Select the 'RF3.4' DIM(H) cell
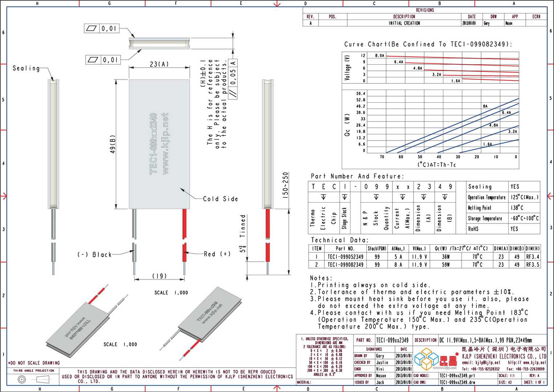This screenshot has height=392, width=554. [x=533, y=257]
